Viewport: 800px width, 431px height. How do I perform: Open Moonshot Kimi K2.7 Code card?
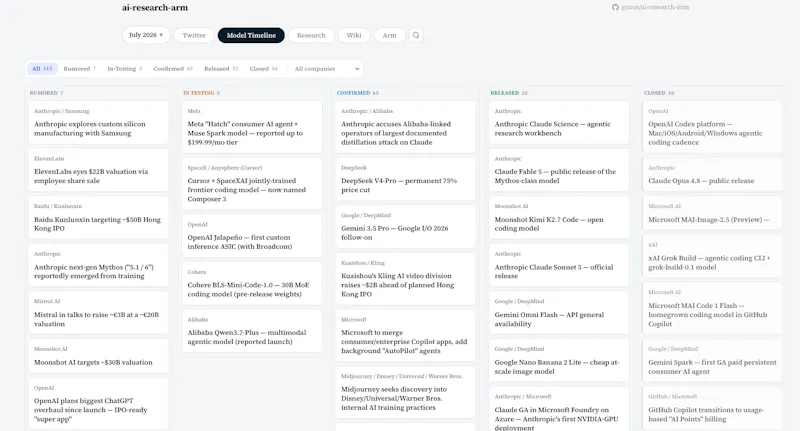coord(559,218)
